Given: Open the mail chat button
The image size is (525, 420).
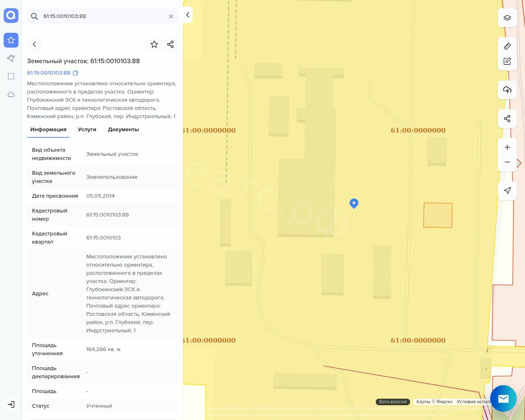Looking at the screenshot, I should tap(503, 398).
